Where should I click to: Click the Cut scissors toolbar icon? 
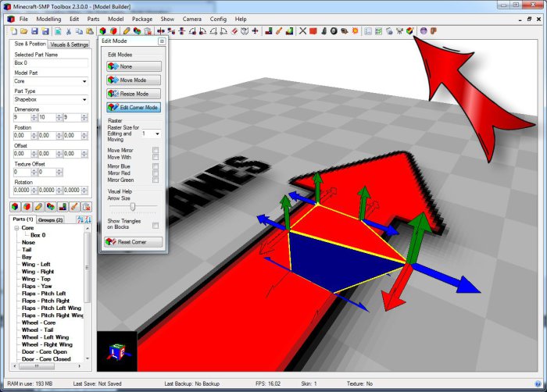click(69, 31)
